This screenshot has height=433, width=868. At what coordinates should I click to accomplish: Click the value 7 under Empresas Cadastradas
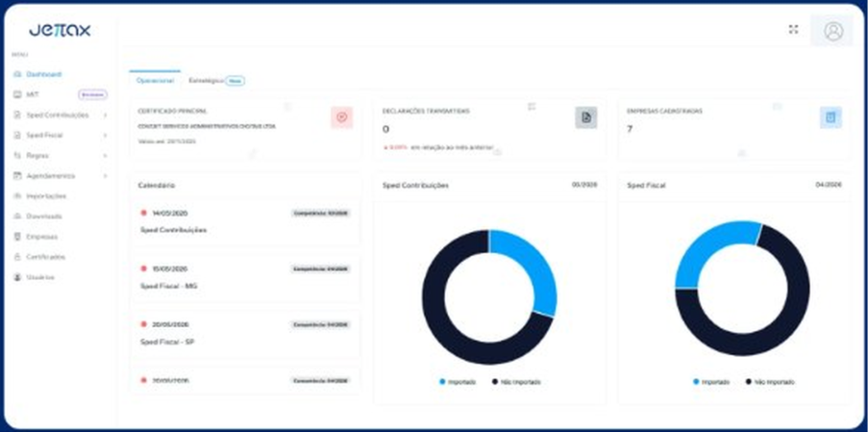coord(630,129)
